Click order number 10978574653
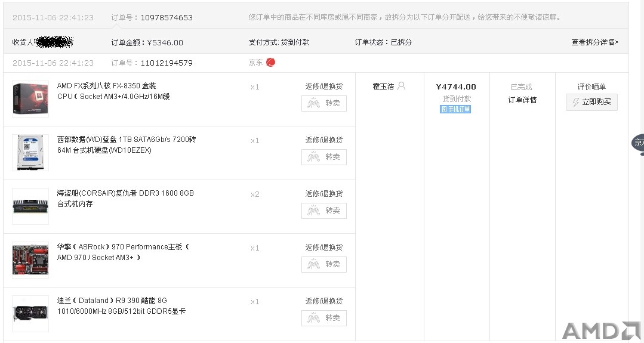The width and height of the screenshot is (644, 343). click(167, 18)
